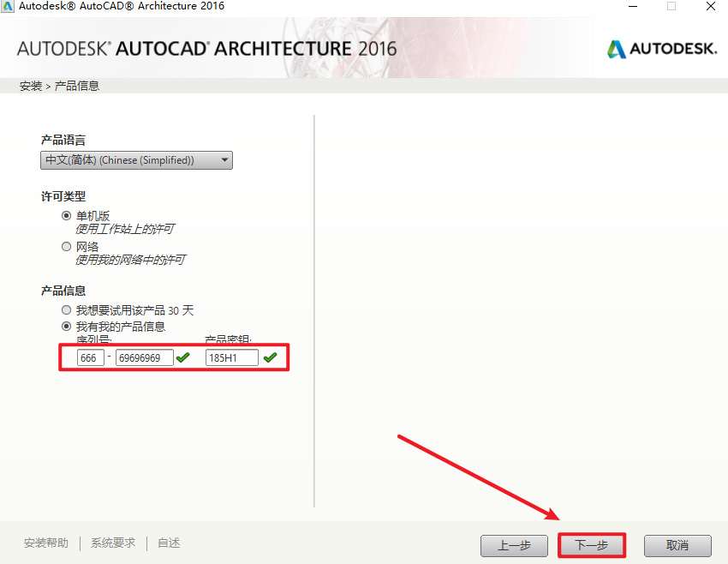Open the 产品语言 language dropdown
This screenshot has width=728, height=564.
click(137, 160)
